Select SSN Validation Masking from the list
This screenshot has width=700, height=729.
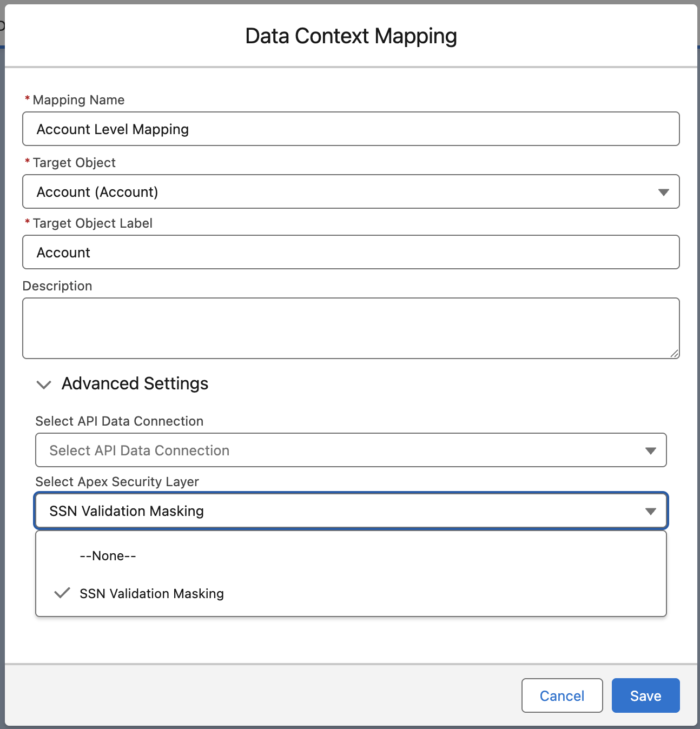click(x=151, y=594)
